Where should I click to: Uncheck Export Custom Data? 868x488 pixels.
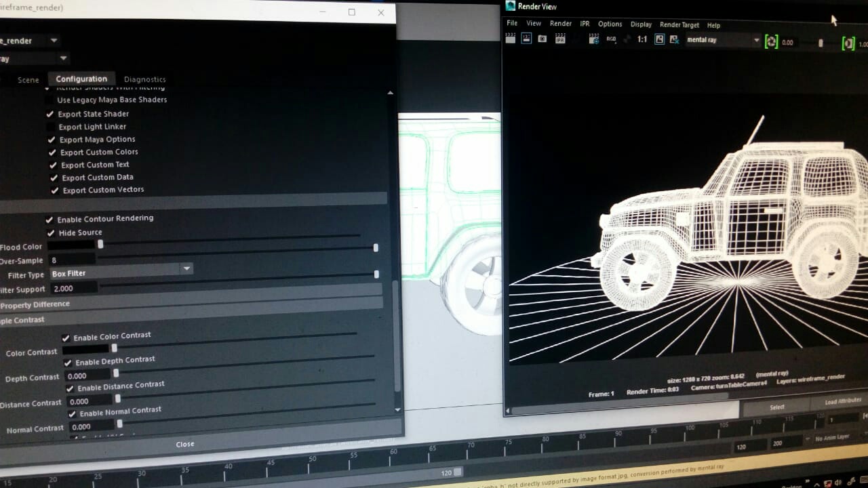[54, 178]
